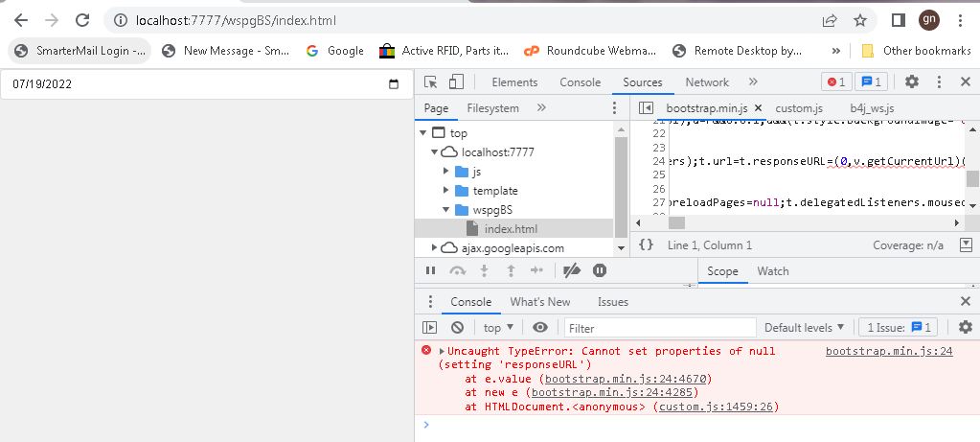This screenshot has width=980, height=442.
Task: Expand the js folder
Action: click(445, 172)
